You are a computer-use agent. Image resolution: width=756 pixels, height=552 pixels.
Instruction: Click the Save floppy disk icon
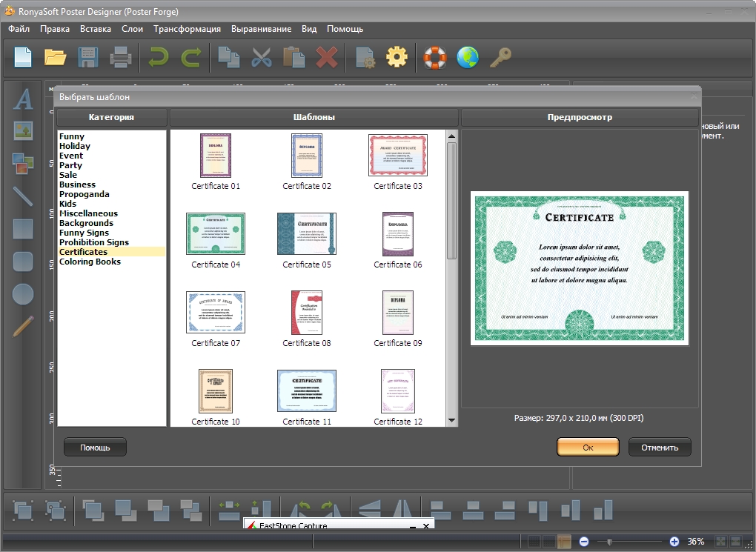coord(88,57)
